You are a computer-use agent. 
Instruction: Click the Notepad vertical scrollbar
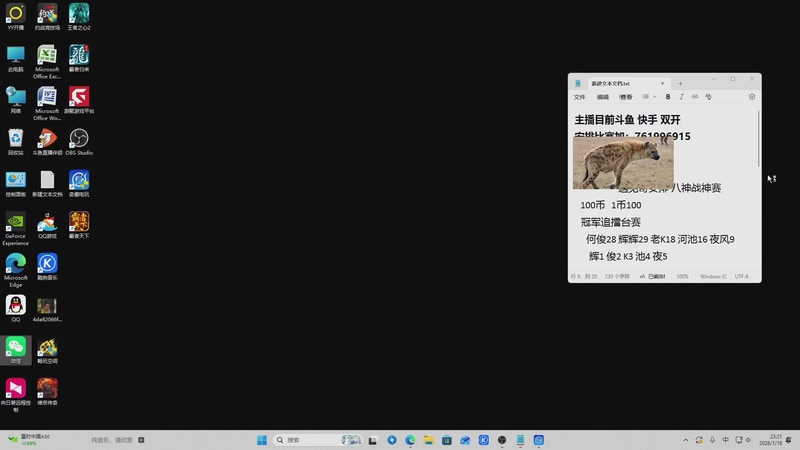tap(758, 140)
